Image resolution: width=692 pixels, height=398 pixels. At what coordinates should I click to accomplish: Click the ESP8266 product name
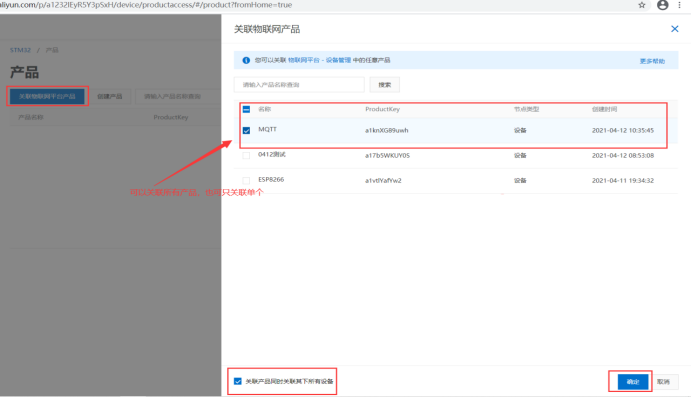coord(271,180)
